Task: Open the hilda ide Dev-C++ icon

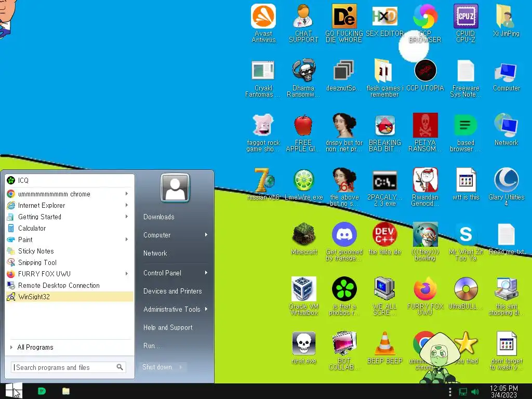Action: 385,239
